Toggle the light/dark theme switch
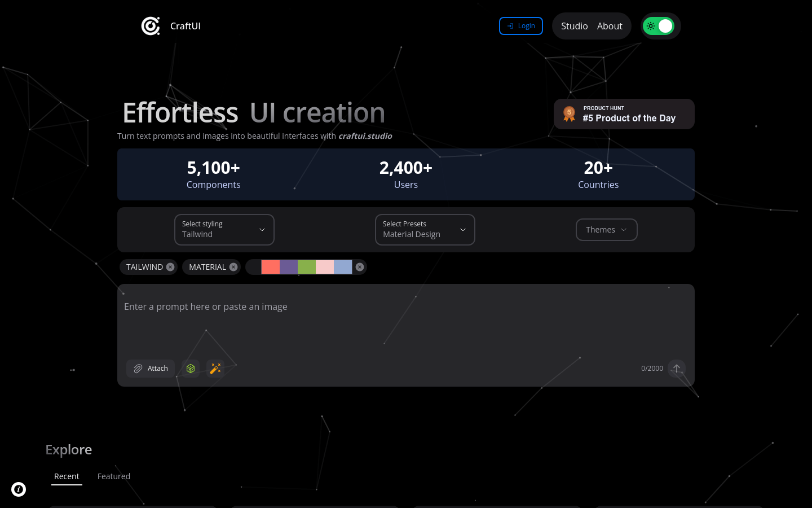 point(659,26)
